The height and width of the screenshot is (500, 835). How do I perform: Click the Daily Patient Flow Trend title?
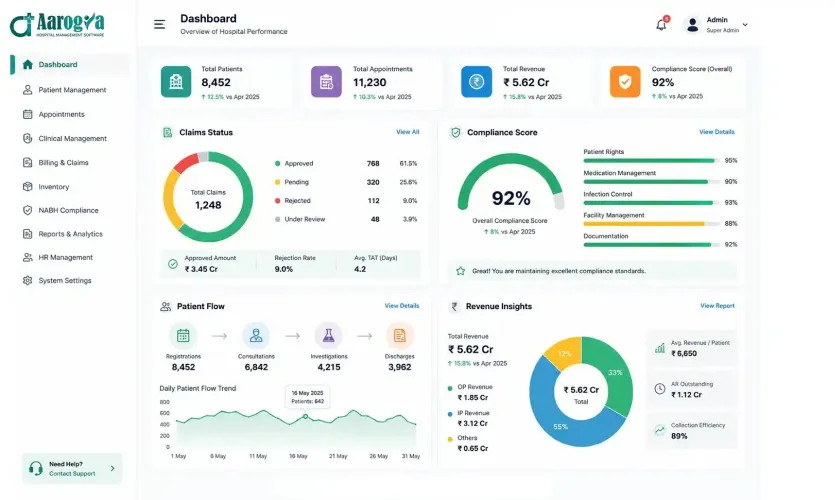coord(198,389)
